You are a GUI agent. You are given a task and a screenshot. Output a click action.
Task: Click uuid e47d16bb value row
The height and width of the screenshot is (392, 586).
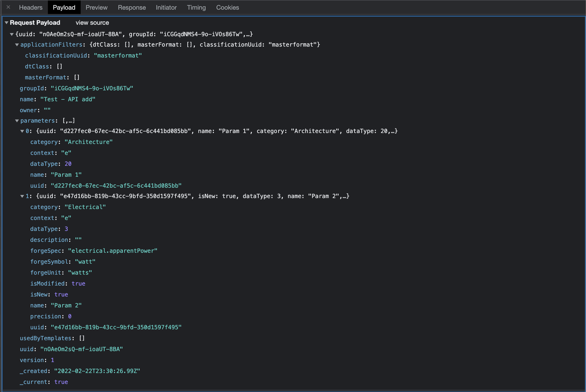pos(106,327)
